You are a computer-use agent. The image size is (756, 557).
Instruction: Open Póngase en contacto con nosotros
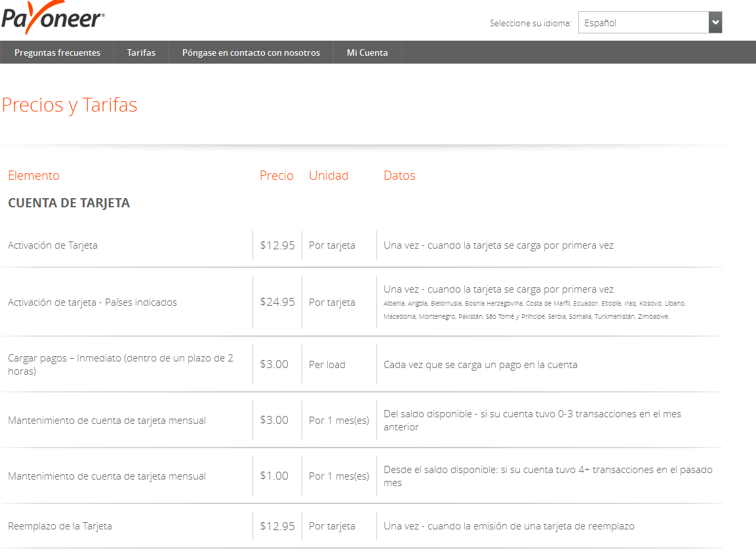coord(251,52)
